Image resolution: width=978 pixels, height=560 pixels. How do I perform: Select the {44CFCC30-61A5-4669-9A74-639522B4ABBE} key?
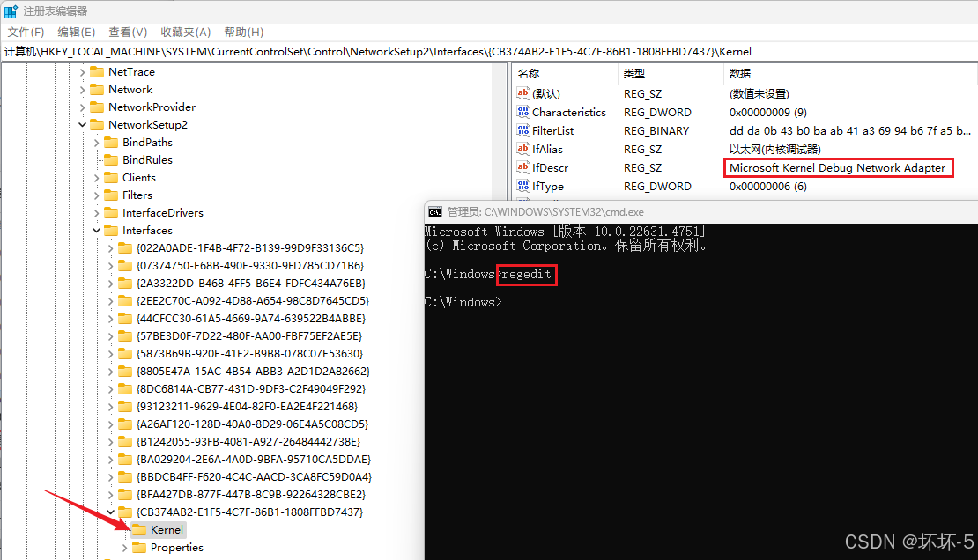point(251,318)
